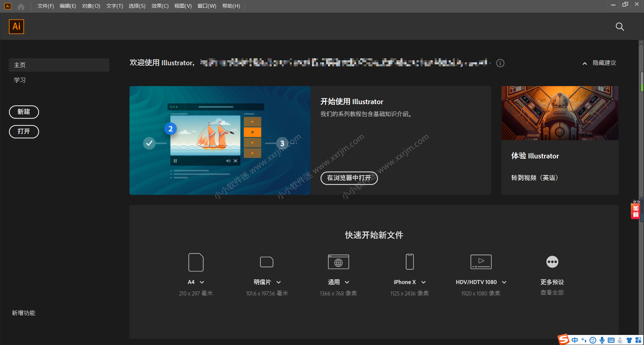Click the 1920 x 1080 像素 size text
Viewport: 644px width, 345px height.
(x=481, y=293)
